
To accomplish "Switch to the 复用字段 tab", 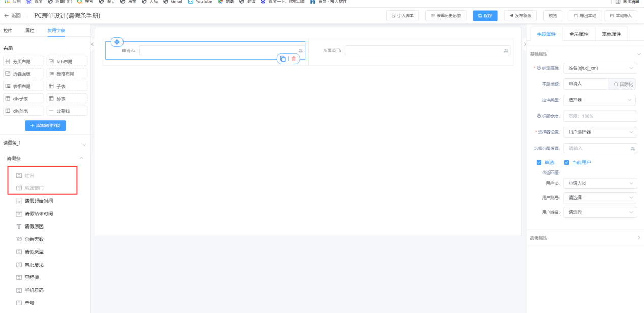I will tap(56, 31).
